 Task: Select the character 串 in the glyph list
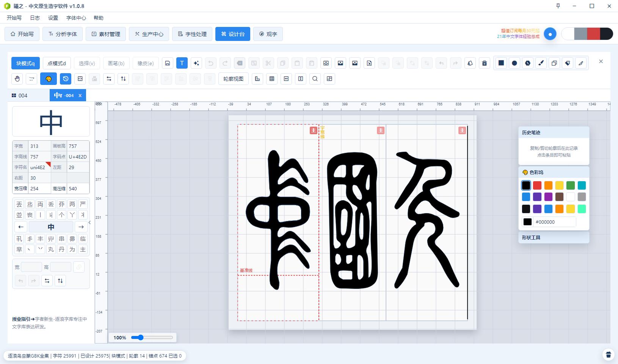point(61,239)
